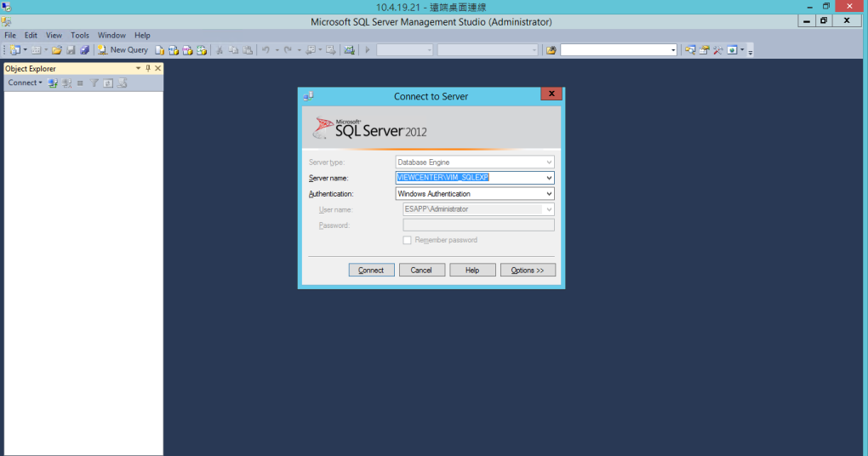Open the Properties Window toolbar icon
Screen dimensions: 868x456
(704, 50)
